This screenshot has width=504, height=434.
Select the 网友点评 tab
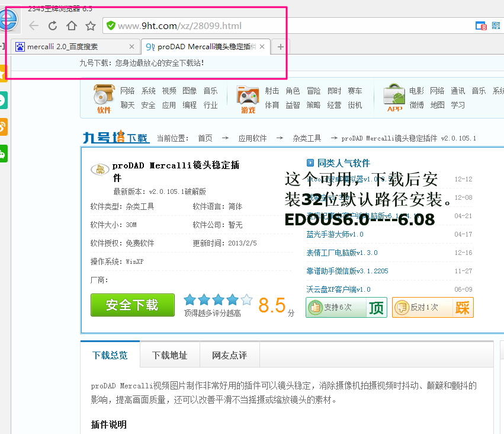[x=230, y=355]
